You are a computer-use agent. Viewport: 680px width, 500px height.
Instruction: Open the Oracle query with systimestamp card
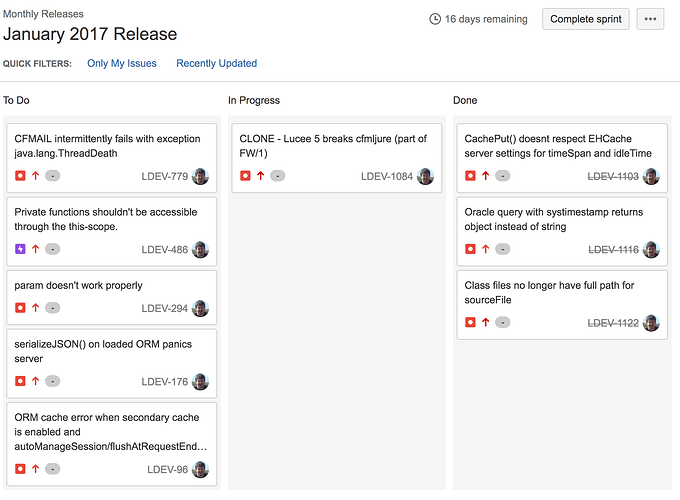[x=562, y=231]
